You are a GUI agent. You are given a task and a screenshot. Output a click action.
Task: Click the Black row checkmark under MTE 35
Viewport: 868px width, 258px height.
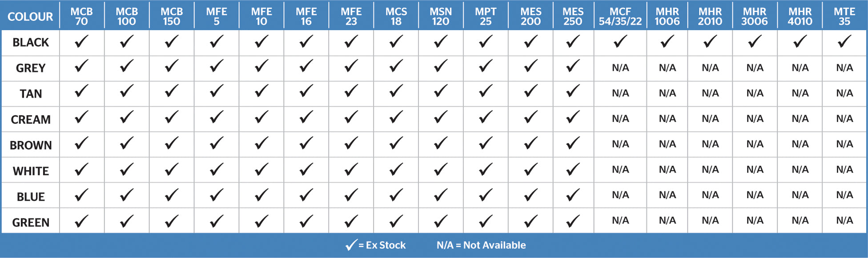844,42
